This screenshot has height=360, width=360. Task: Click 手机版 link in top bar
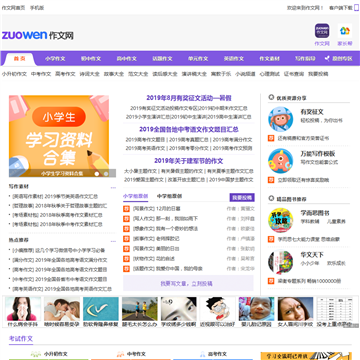coord(37,8)
